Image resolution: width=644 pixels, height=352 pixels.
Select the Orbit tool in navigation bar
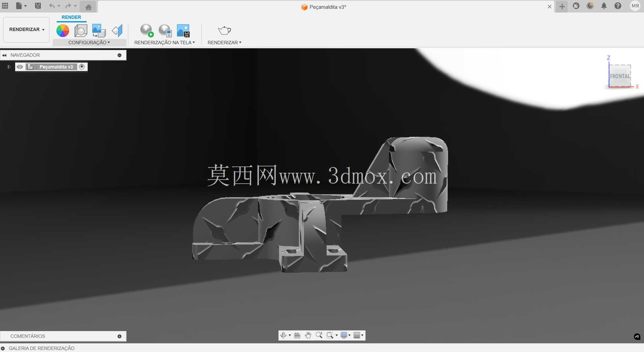click(283, 335)
